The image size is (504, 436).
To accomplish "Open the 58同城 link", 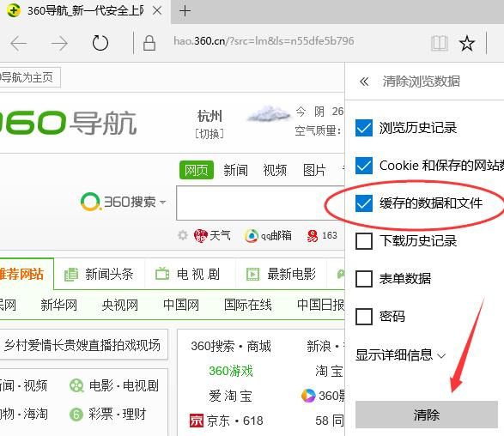I will [329, 421].
